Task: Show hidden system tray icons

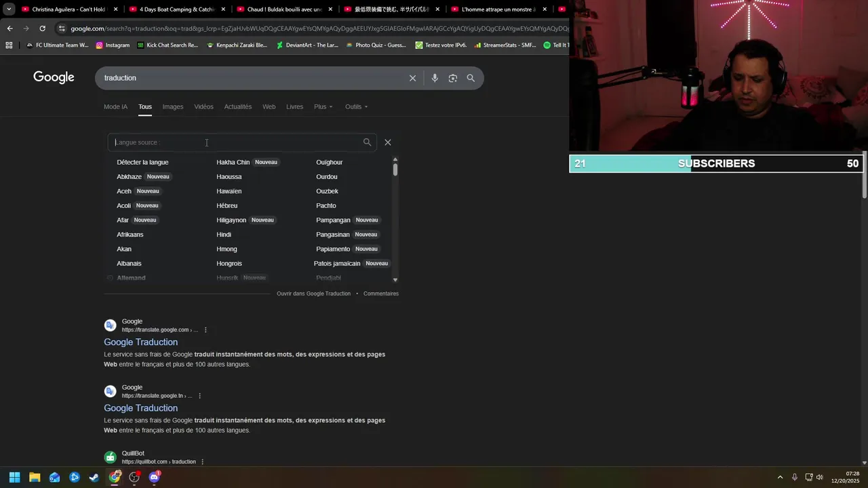Action: click(780, 477)
